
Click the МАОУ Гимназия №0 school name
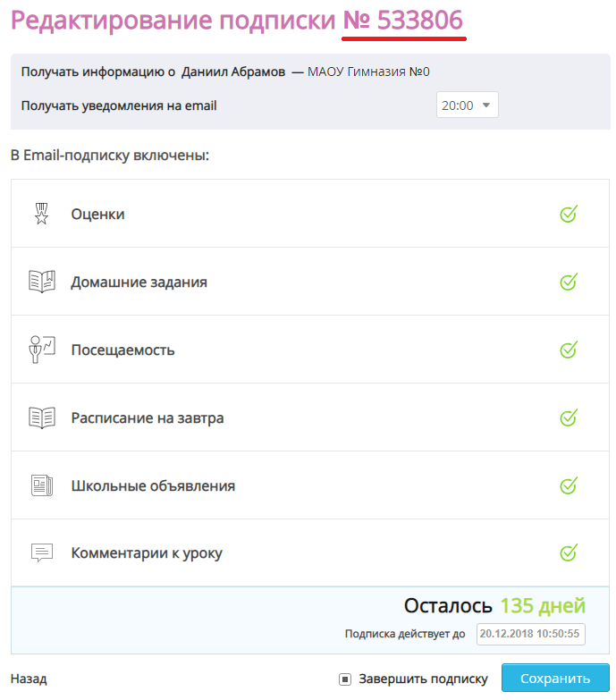click(368, 72)
